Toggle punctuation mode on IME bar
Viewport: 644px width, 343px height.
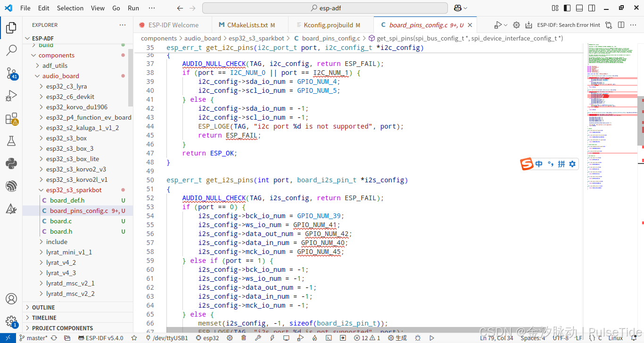[x=550, y=164]
